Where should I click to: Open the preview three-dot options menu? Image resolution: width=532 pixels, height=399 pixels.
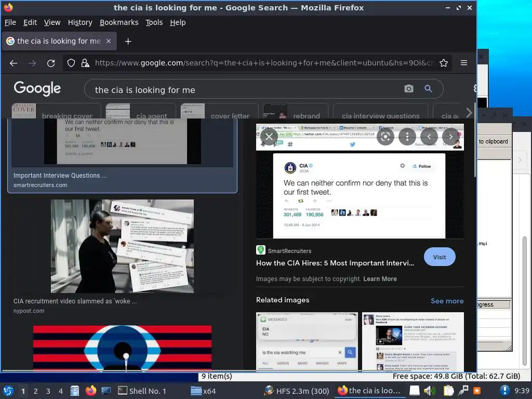tap(407, 137)
